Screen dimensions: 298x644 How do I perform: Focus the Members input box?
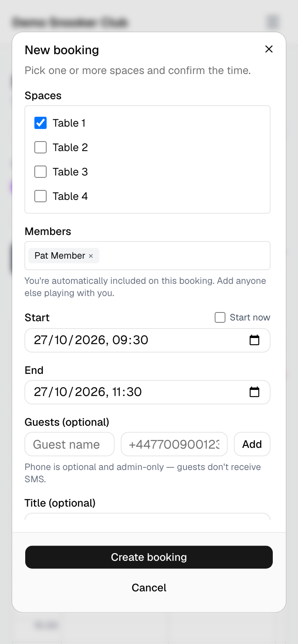pos(147,256)
